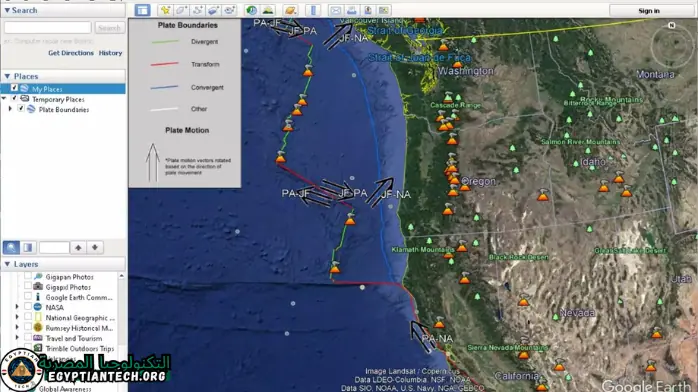The image size is (698, 392).
Task: Toggle the panel view icon beside the magnifier
Action: [x=28, y=247]
